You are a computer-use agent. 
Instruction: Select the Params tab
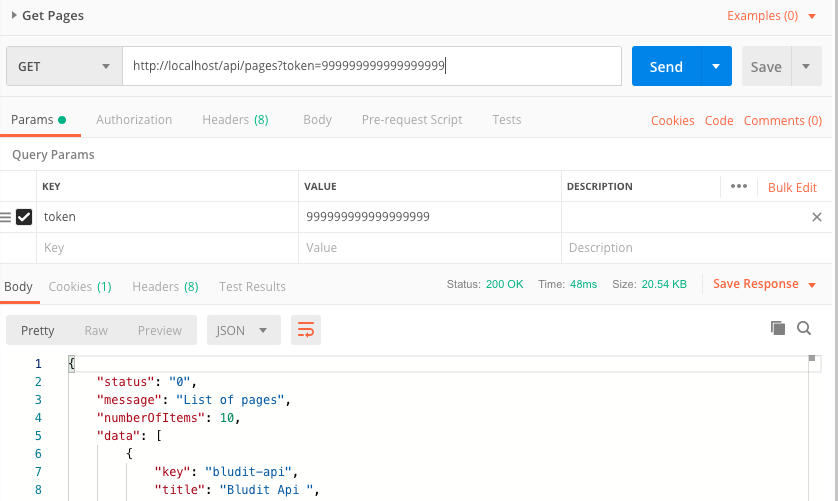tap(38, 120)
